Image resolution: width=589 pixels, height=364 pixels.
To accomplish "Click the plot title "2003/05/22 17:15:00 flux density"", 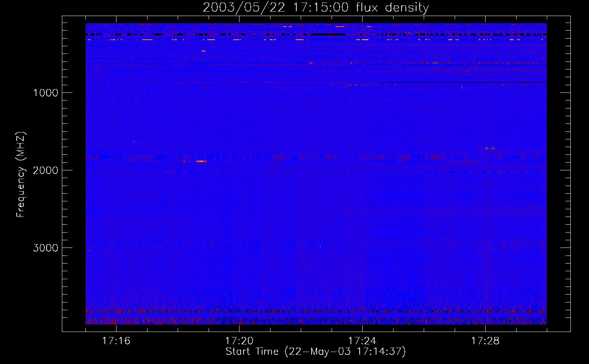I will 316,8.
